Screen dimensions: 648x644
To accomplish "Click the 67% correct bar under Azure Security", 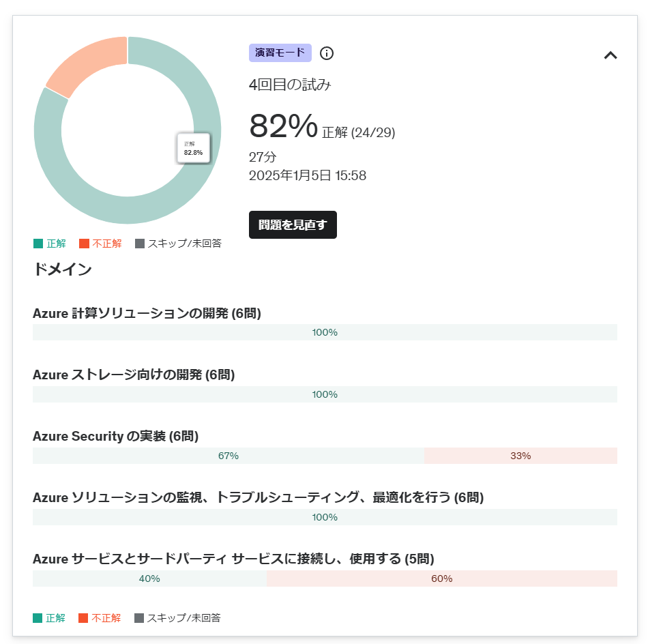I will pyautogui.click(x=228, y=456).
